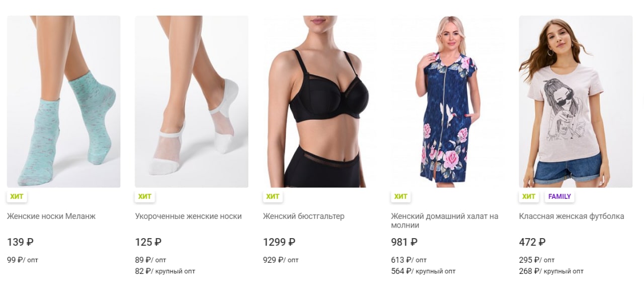Image resolution: width=644 pixels, height=298 pixels.
Task: Open the mint melange socks product photo
Action: [63, 102]
